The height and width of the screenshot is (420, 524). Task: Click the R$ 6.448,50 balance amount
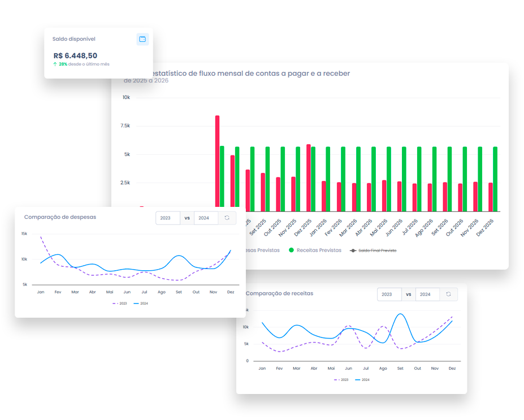click(75, 55)
